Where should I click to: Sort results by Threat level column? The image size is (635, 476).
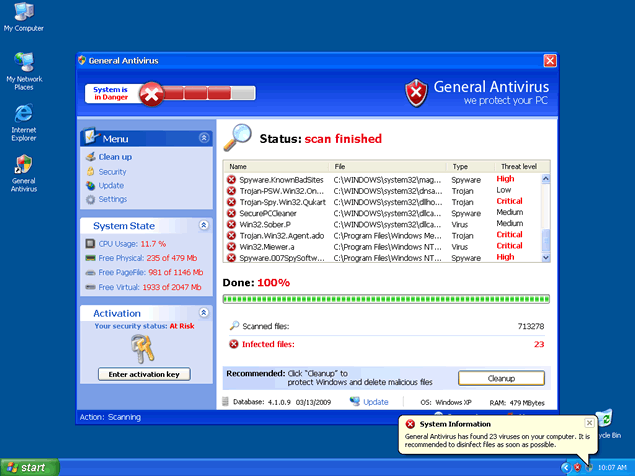pyautogui.click(x=518, y=167)
